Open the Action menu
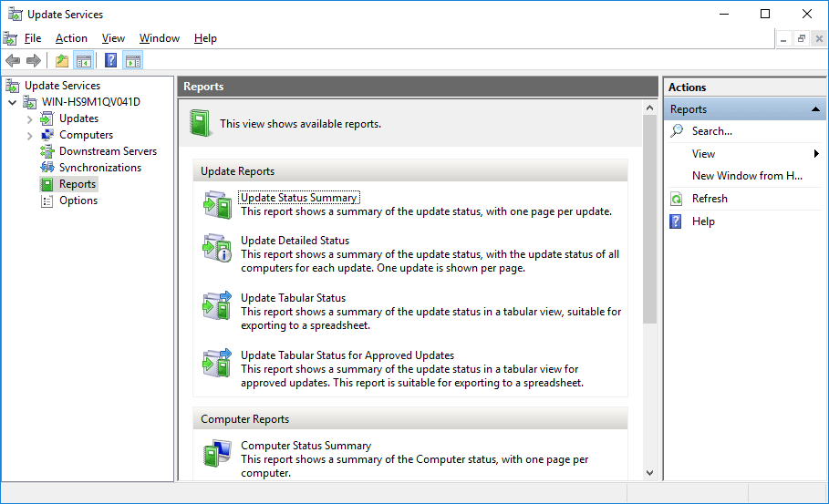 tap(71, 38)
